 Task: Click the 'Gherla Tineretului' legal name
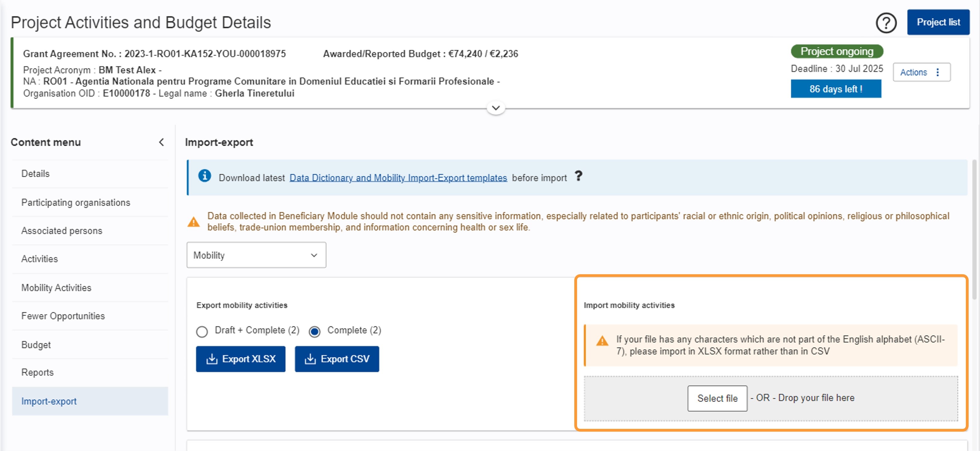(x=254, y=93)
